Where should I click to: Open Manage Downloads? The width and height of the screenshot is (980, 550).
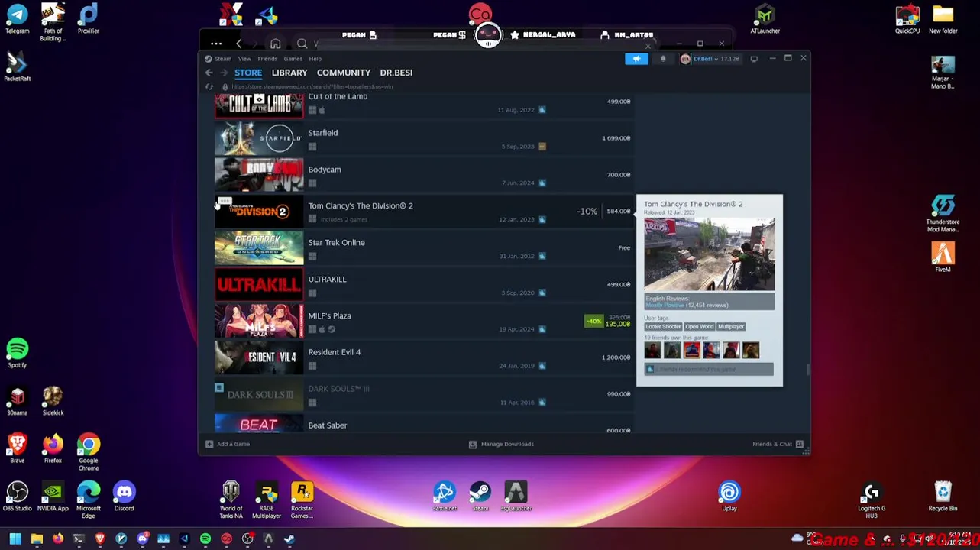pyautogui.click(x=501, y=444)
